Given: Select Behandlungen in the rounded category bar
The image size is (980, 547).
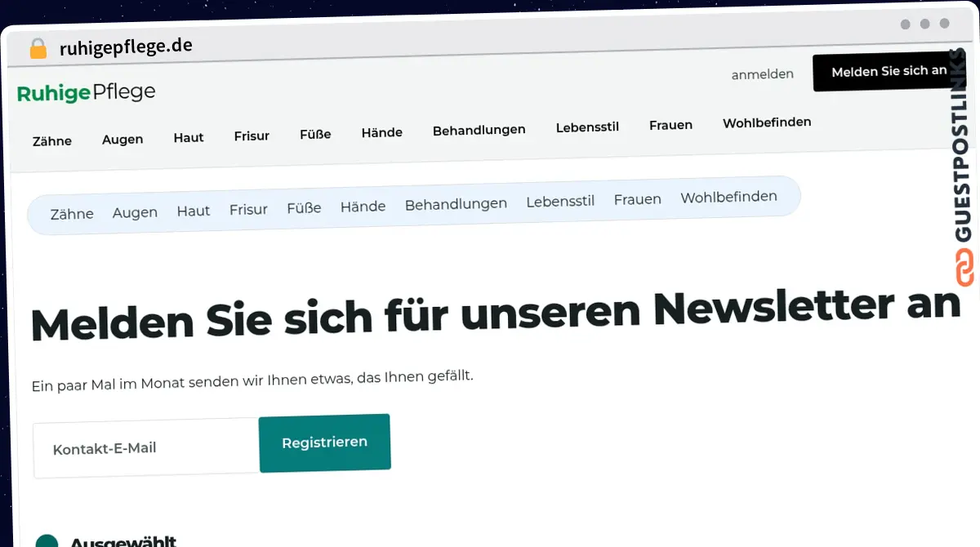Looking at the screenshot, I should tap(456, 204).
